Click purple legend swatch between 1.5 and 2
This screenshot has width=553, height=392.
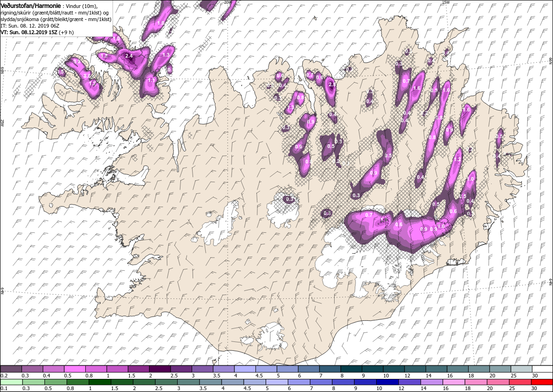tap(139, 369)
